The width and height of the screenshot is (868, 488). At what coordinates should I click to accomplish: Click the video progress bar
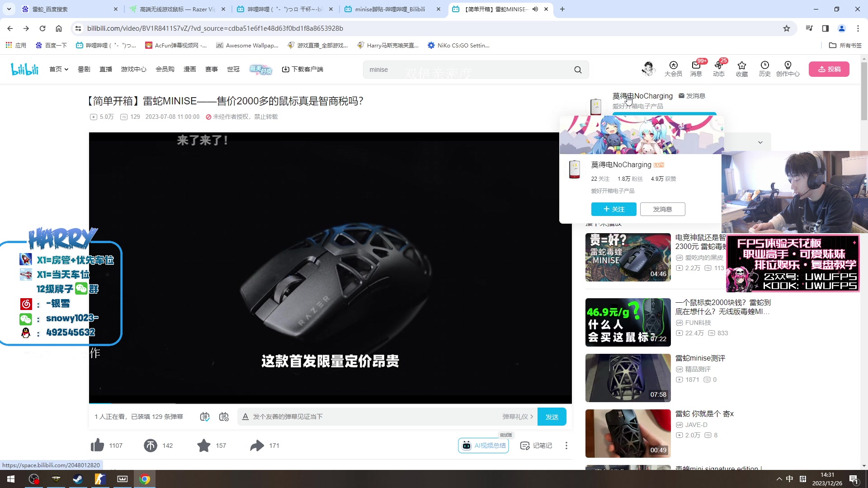[x=330, y=403]
